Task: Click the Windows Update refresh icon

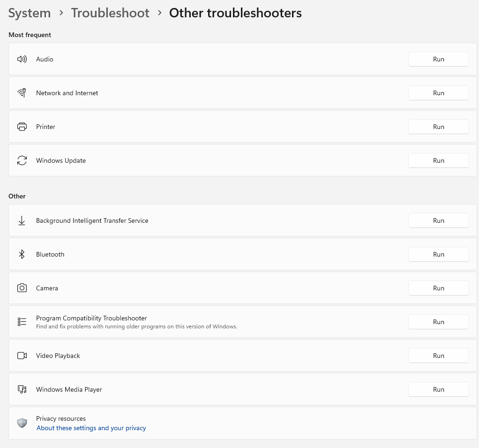Action: click(x=22, y=160)
